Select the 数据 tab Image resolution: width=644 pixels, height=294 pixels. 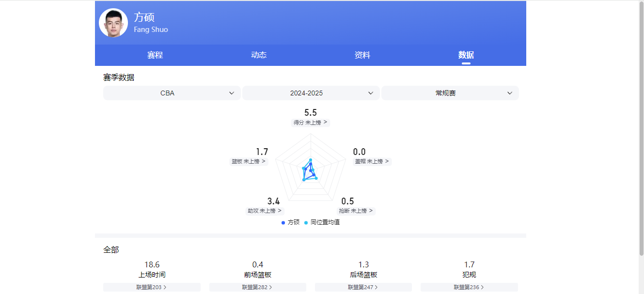pos(466,55)
